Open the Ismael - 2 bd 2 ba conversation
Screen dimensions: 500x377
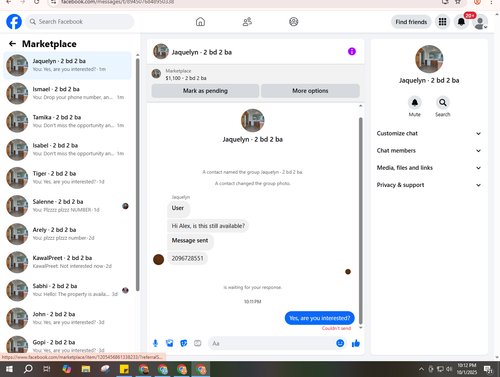[x=67, y=93]
